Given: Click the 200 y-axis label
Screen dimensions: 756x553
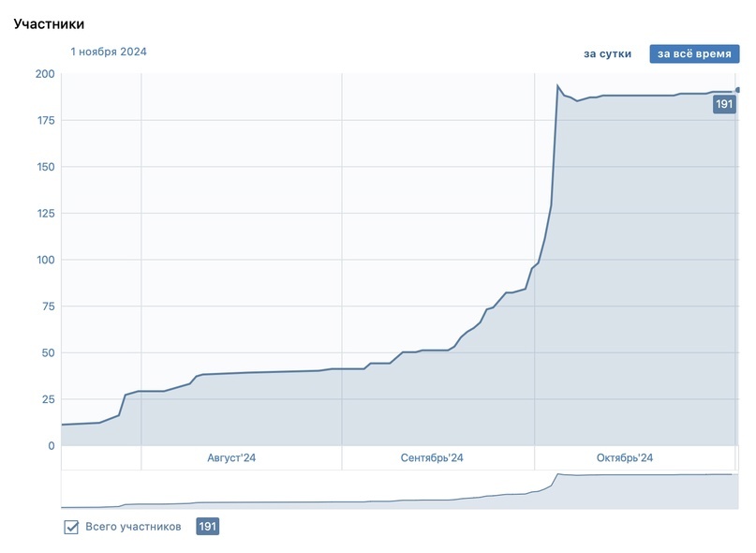Looking at the screenshot, I should pos(45,74).
